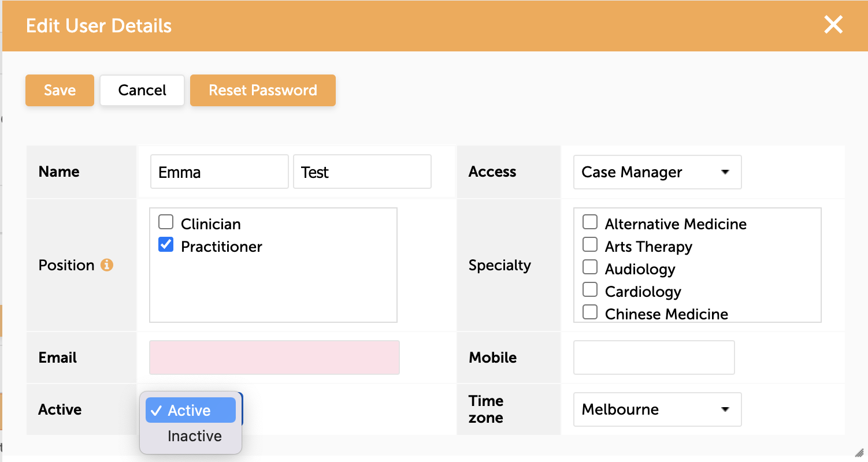Click the first name field with Emma
The height and width of the screenshot is (462, 868).
[x=219, y=172]
